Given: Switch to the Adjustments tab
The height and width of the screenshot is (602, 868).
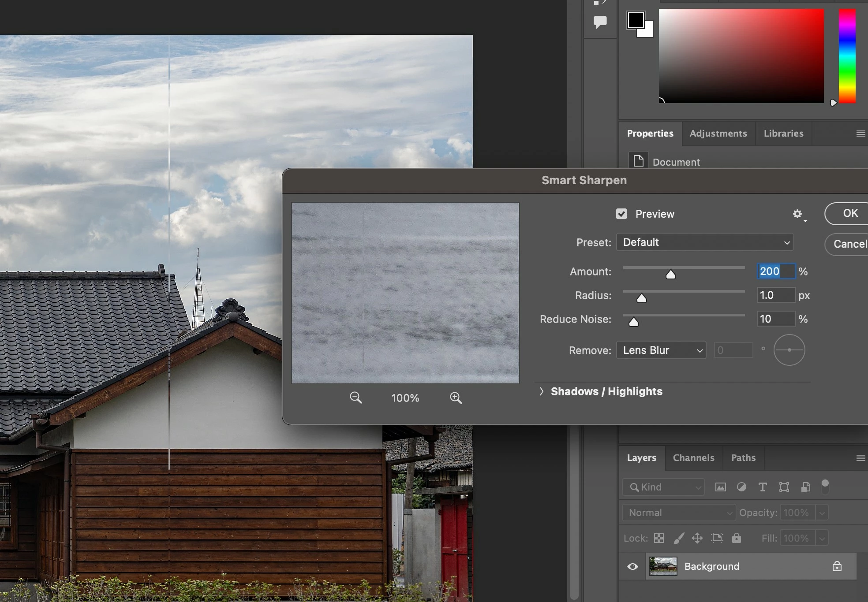Looking at the screenshot, I should coord(718,134).
